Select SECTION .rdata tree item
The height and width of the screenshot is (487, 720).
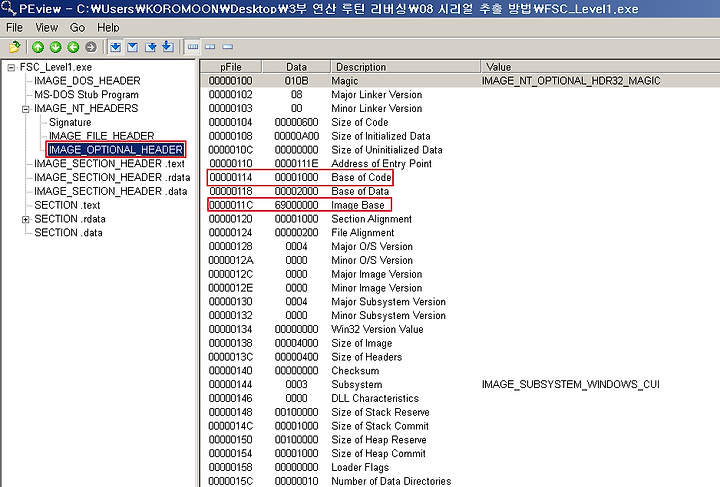coord(70,219)
